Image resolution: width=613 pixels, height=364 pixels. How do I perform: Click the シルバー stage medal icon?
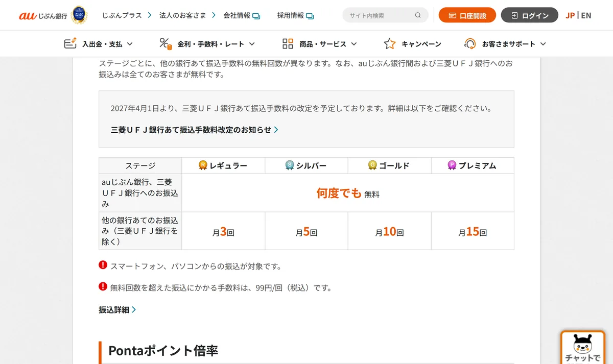click(x=290, y=165)
